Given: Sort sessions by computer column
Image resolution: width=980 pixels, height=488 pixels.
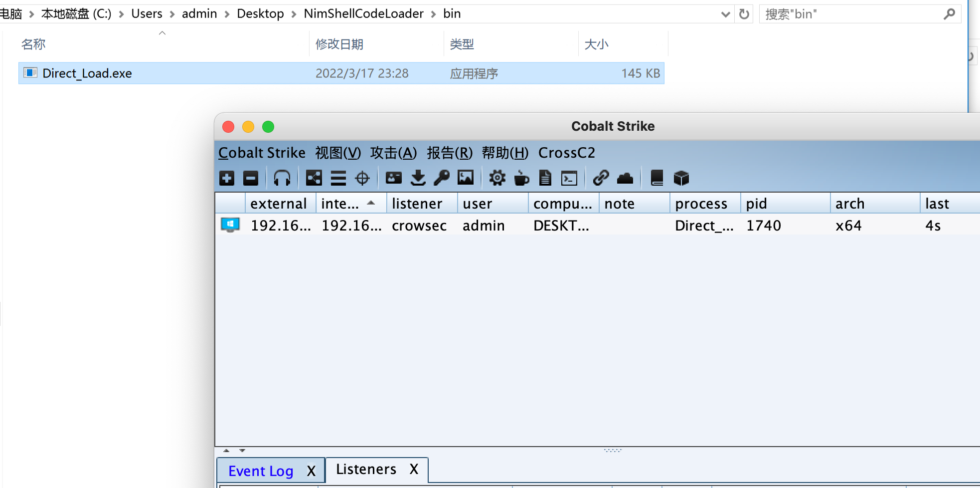Looking at the screenshot, I should tap(563, 203).
